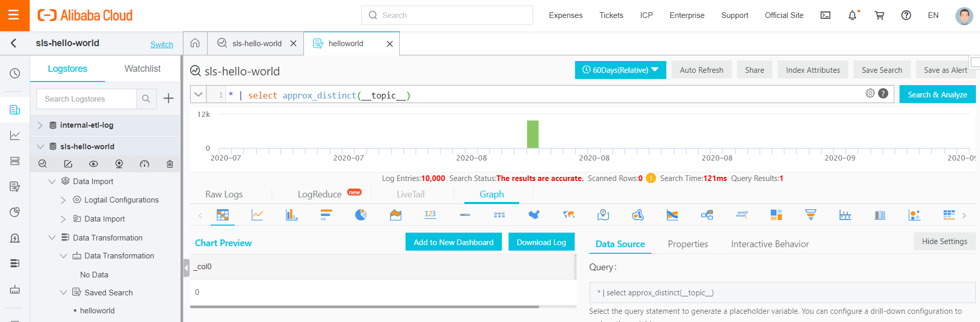This screenshot has width=980, height=322.
Task: Open the pie-chart icon in left sidebar
Action: pos(15,212)
